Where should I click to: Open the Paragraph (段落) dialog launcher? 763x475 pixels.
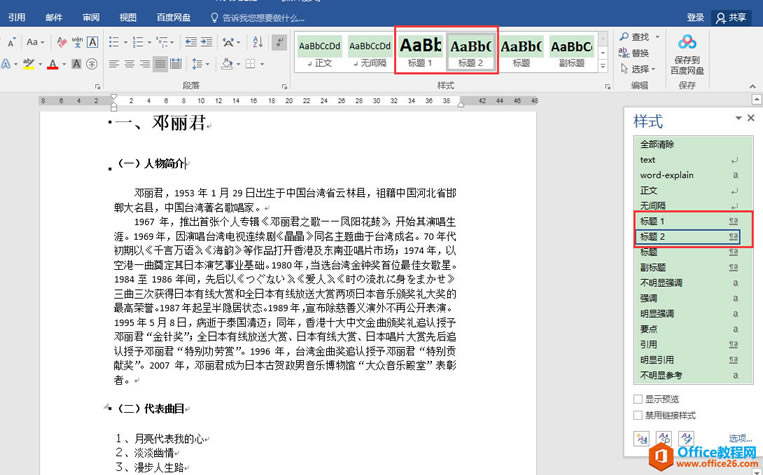click(x=284, y=86)
